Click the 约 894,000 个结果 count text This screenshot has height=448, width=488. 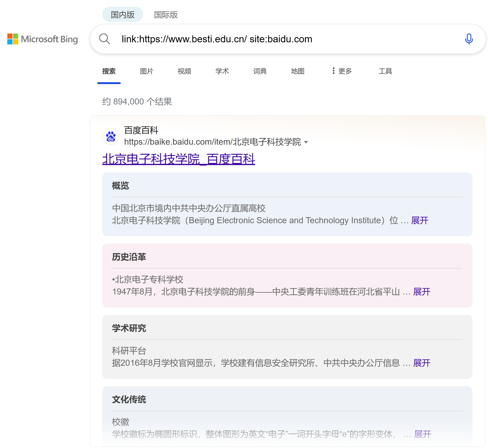(137, 101)
